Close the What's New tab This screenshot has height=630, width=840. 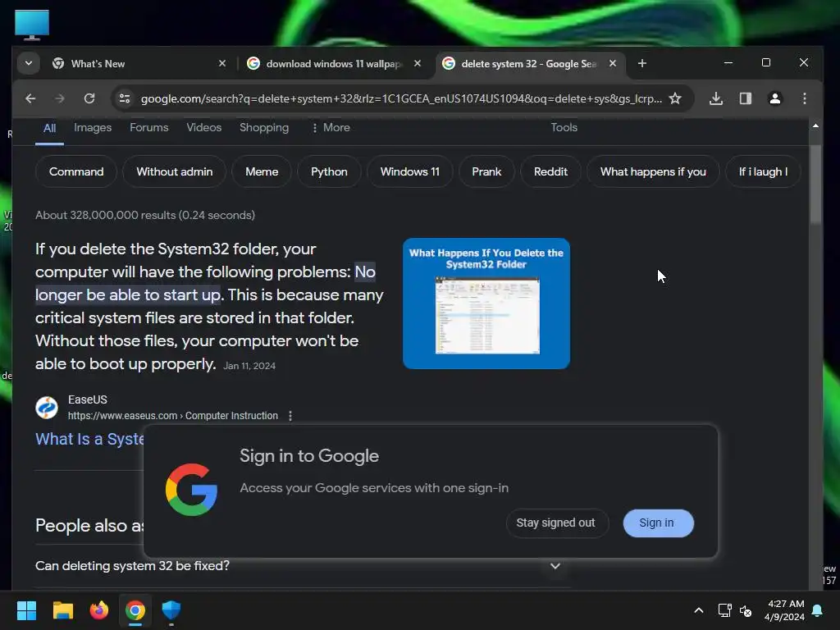[x=221, y=64]
